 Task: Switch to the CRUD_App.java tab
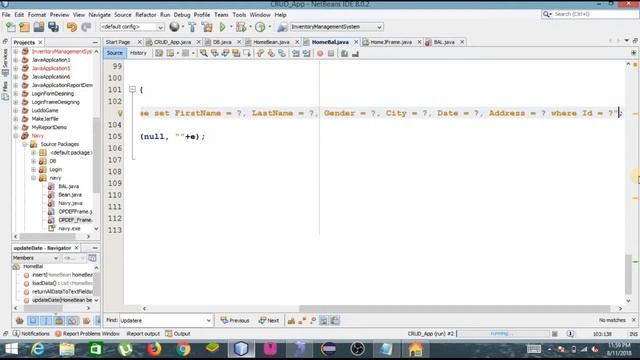click(172, 42)
